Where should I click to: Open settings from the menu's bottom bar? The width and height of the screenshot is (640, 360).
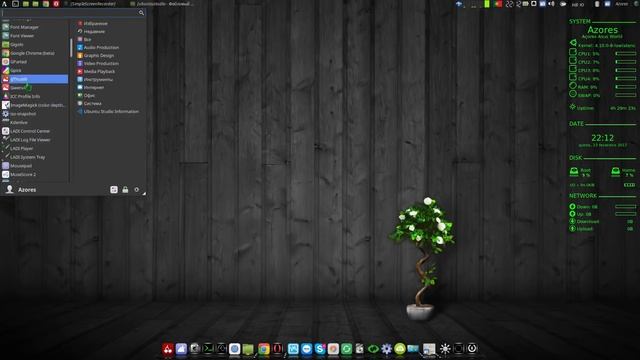[x=114, y=189]
